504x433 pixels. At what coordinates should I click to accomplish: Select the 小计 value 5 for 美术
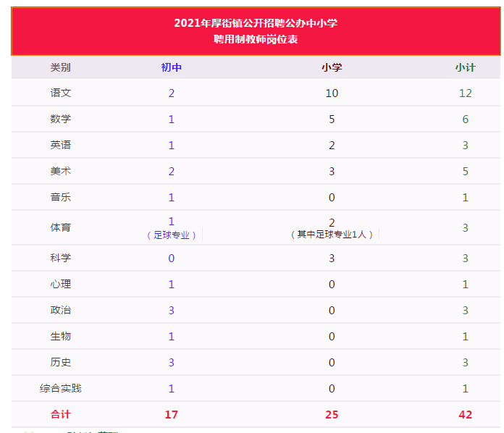(465, 172)
